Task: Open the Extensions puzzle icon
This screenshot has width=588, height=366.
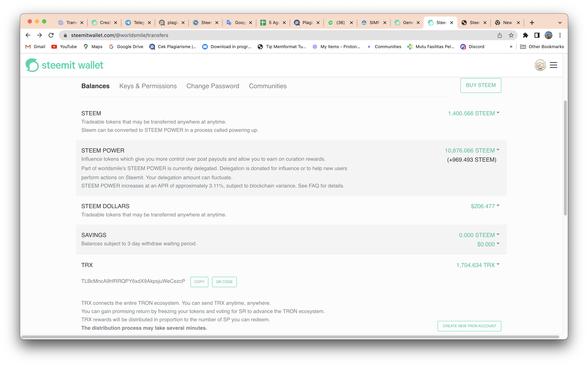Action: (525, 35)
